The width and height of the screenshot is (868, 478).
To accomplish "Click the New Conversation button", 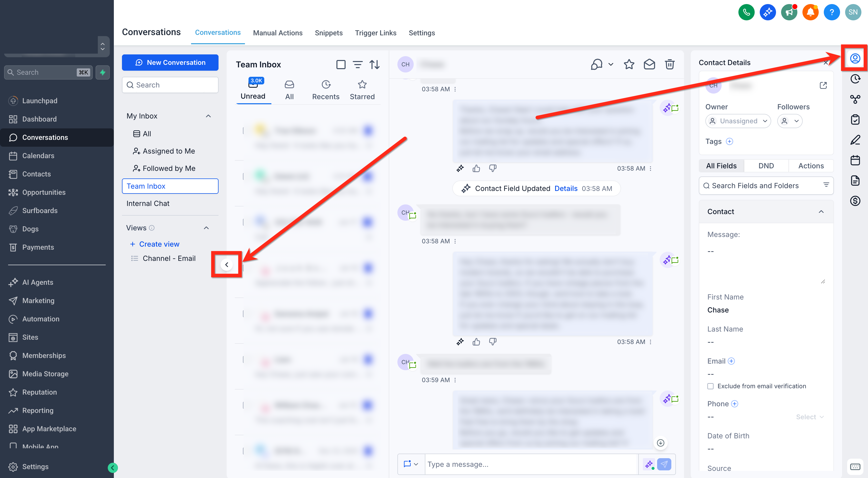I will (170, 62).
